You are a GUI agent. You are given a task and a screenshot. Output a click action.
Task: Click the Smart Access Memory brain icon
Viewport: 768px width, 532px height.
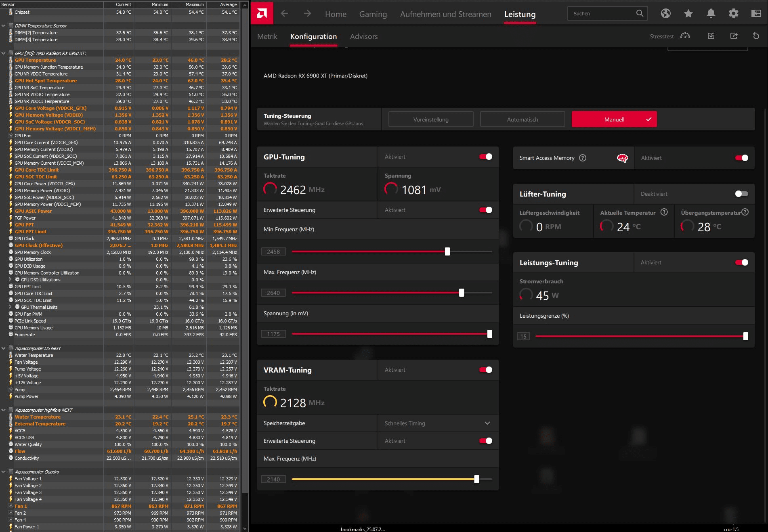(x=623, y=158)
